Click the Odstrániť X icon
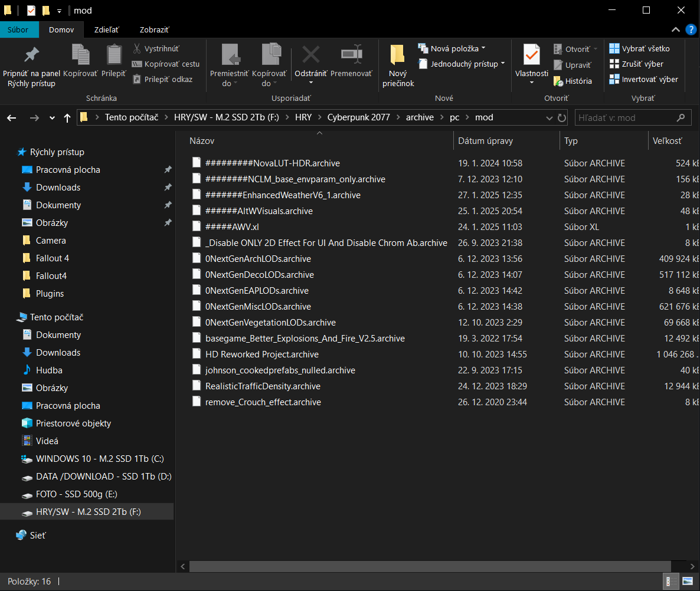The height and width of the screenshot is (591, 700). click(310, 55)
